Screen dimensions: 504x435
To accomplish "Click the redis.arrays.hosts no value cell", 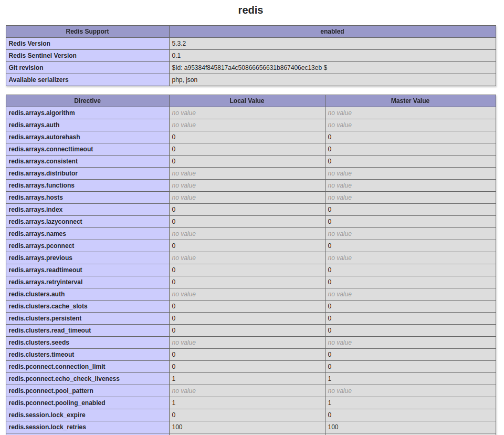I will coord(184,198).
